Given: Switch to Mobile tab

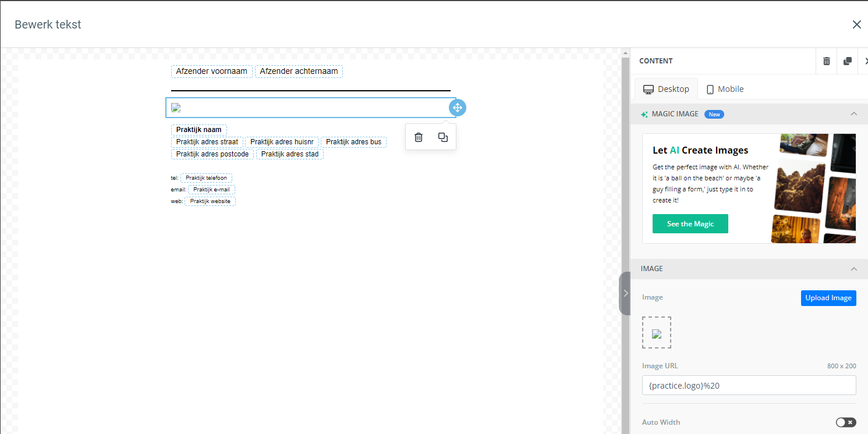Looking at the screenshot, I should click(725, 89).
